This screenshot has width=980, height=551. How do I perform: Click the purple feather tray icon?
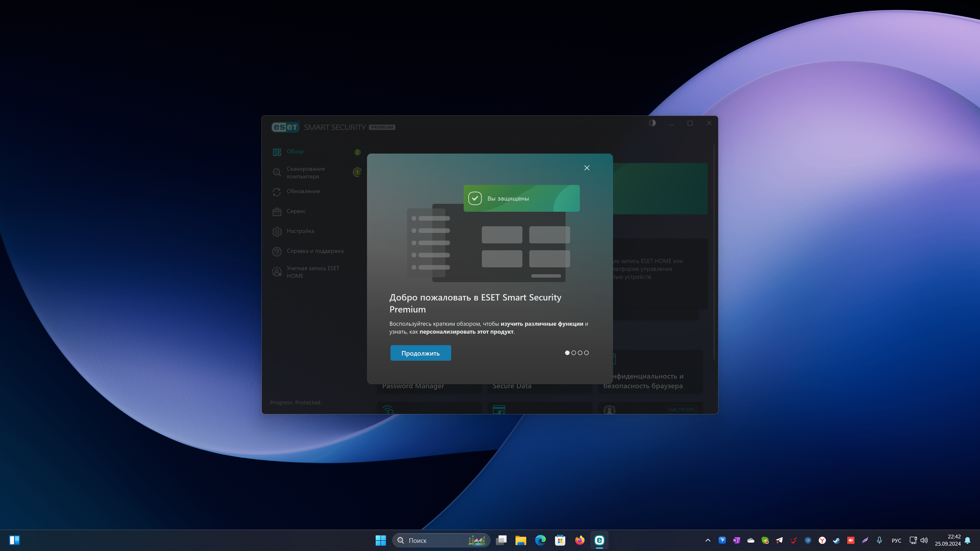[x=865, y=540]
